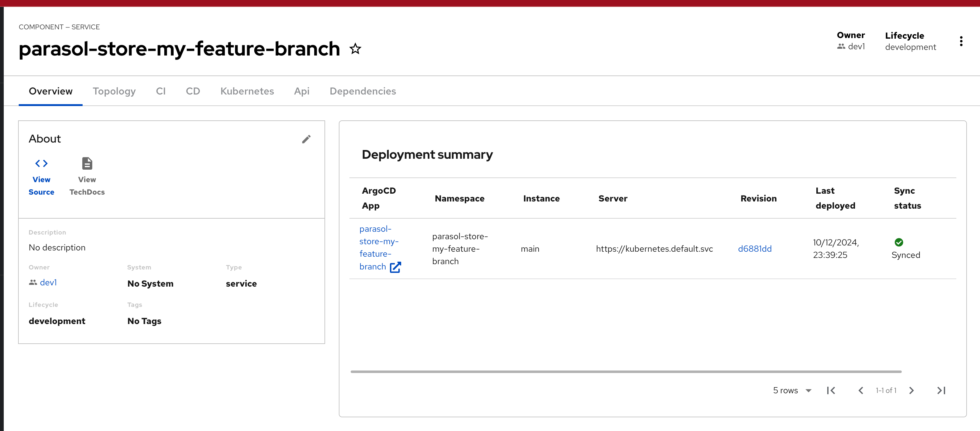Viewport: 980px width, 431px height.
Task: Click the Sync status column header
Action: [907, 198]
